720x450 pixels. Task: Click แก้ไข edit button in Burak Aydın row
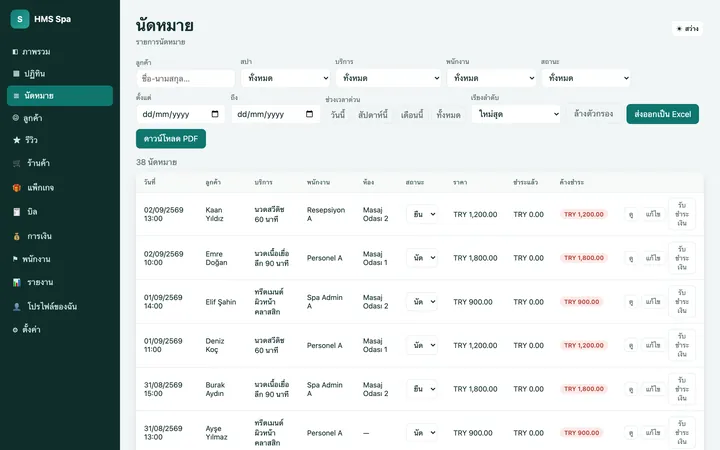pos(652,389)
